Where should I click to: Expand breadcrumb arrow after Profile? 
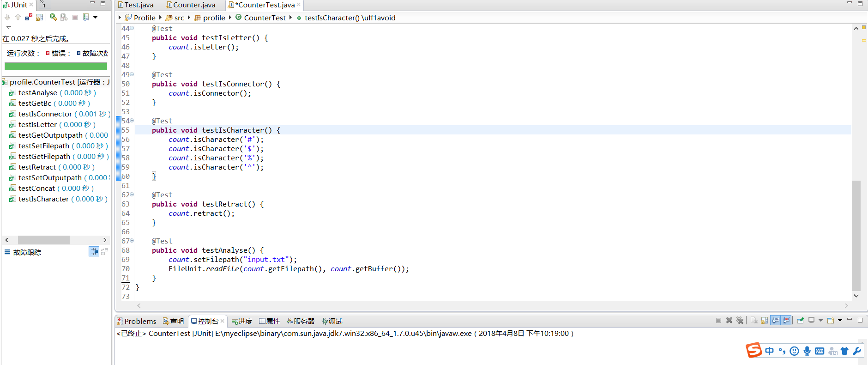click(x=160, y=18)
